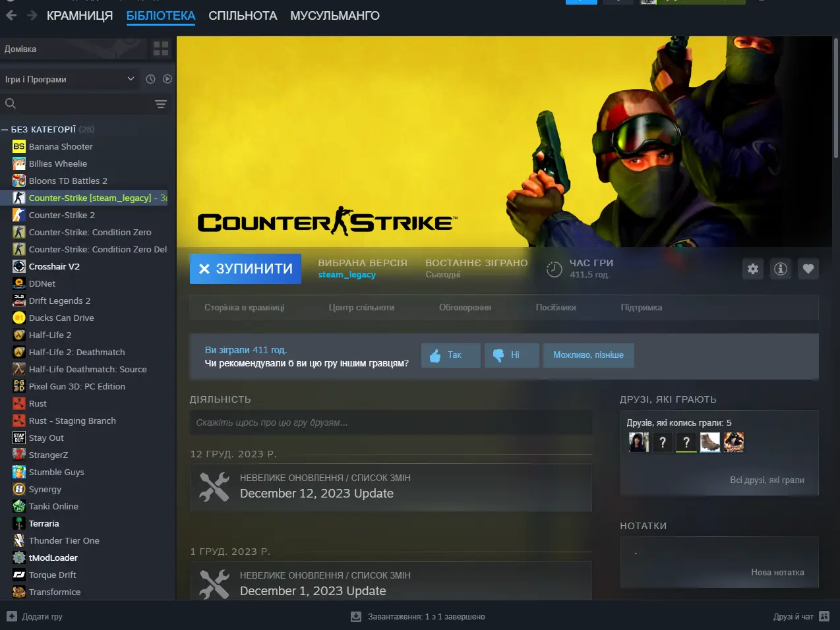Image resolution: width=840 pixels, height=630 pixels.
Task: Click the vertical scrollbar on the right
Action: pos(836,99)
